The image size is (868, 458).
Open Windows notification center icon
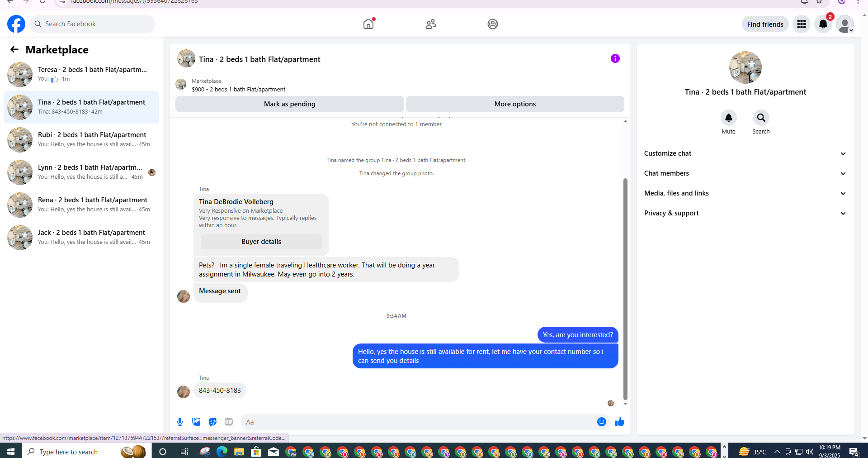click(854, 452)
